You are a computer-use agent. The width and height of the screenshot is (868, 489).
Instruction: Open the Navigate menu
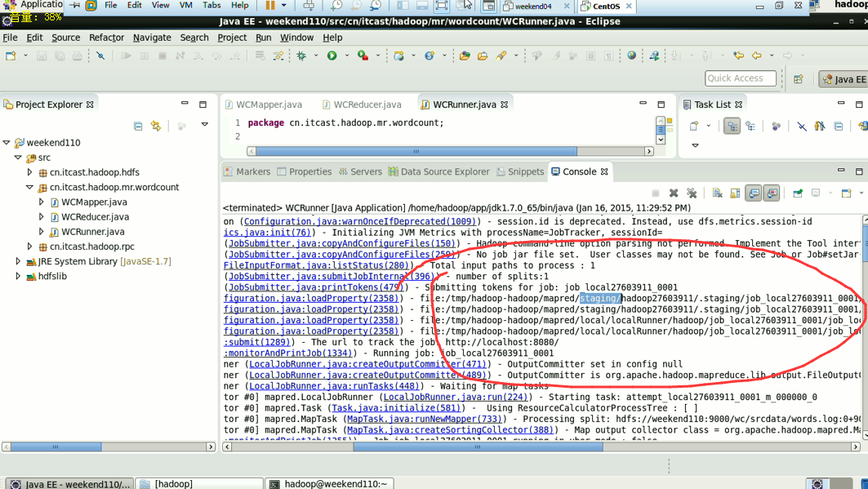tap(152, 38)
